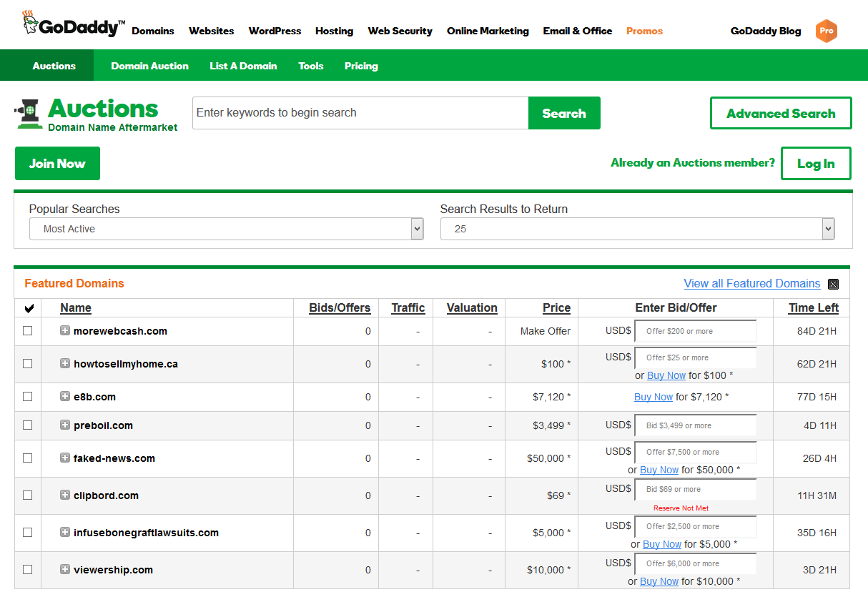This screenshot has width=868, height=597.
Task: Open the Tools tab
Action: click(x=311, y=66)
